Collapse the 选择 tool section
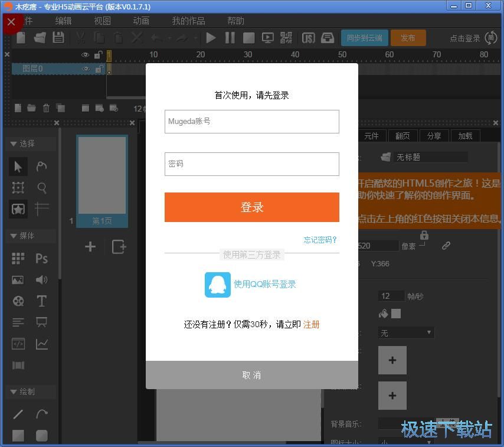 [x=14, y=143]
